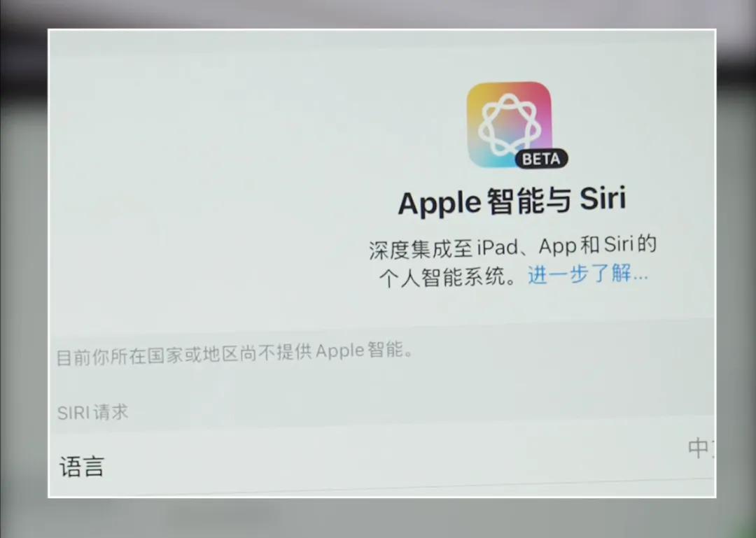Tap the colorful Apple Intelligence app icon
The width and height of the screenshot is (756, 538).
click(x=509, y=125)
